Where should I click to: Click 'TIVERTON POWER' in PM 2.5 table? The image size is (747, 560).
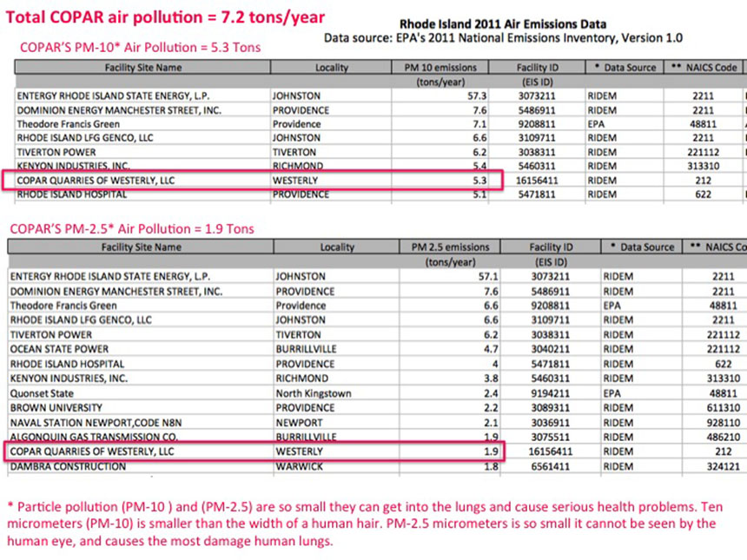[x=51, y=334]
